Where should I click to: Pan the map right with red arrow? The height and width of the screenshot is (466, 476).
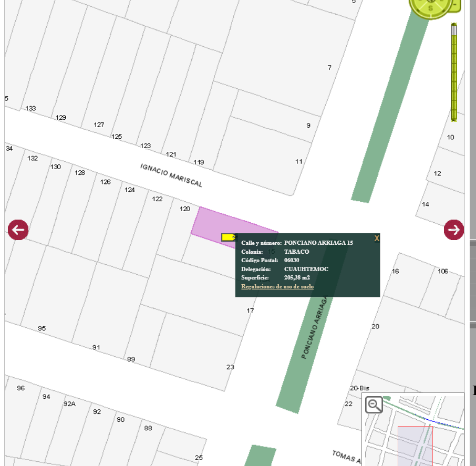(454, 230)
